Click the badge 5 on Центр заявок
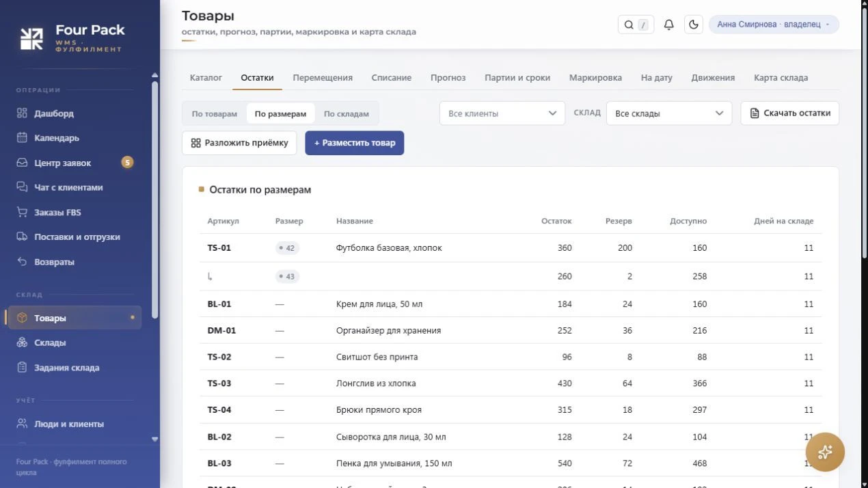This screenshot has width=868, height=488. coord(127,163)
